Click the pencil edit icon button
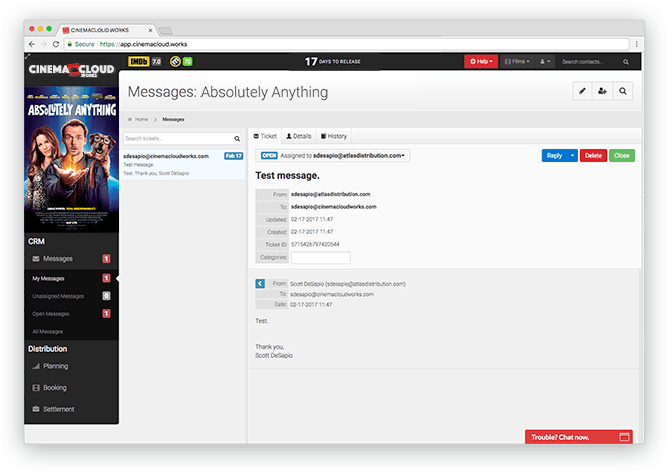Image resolution: width=668 pixels, height=471 pixels. pos(582,91)
